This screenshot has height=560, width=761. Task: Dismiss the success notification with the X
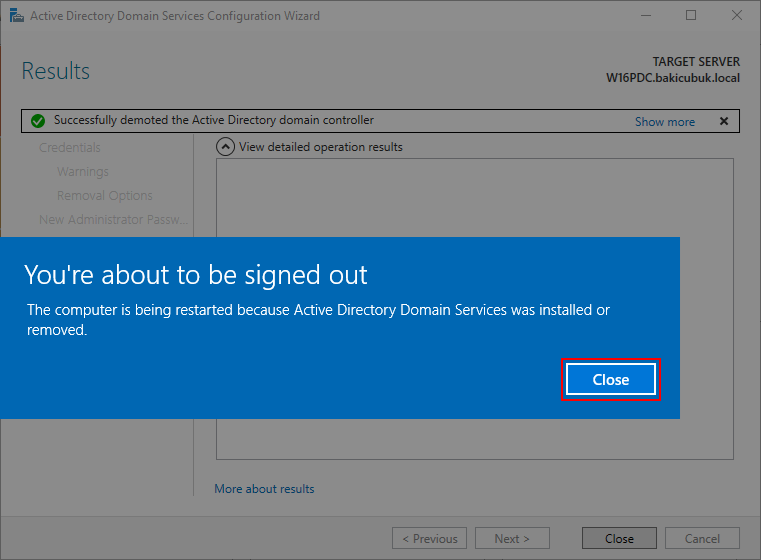(724, 121)
